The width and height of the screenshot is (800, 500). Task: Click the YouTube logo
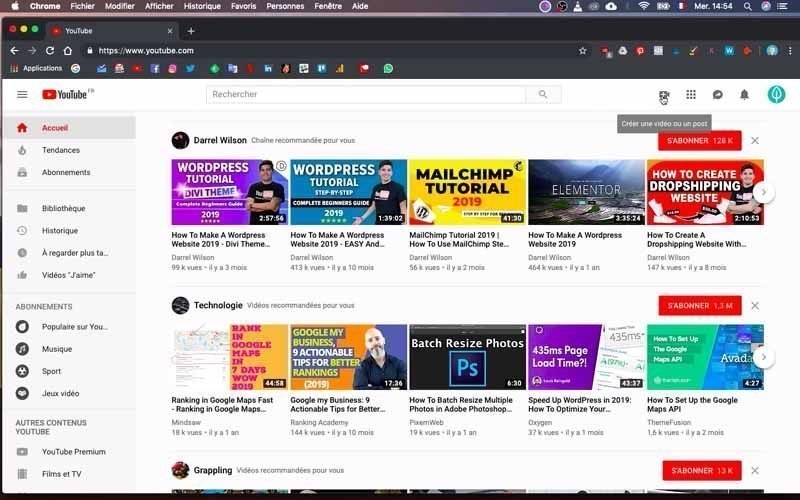(x=67, y=94)
